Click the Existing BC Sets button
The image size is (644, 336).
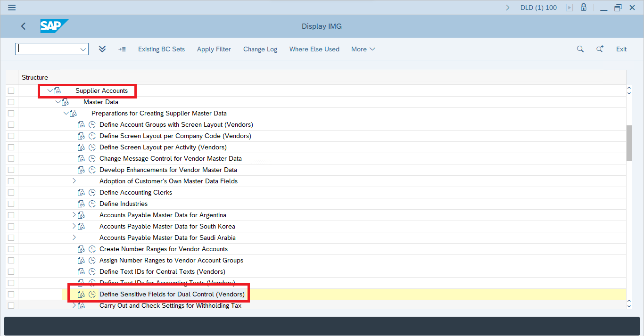[161, 49]
